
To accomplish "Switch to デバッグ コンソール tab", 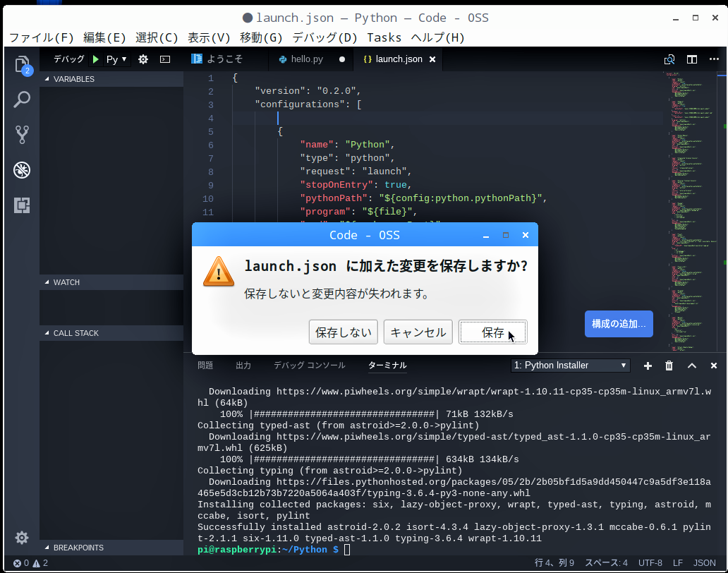I will tap(309, 366).
